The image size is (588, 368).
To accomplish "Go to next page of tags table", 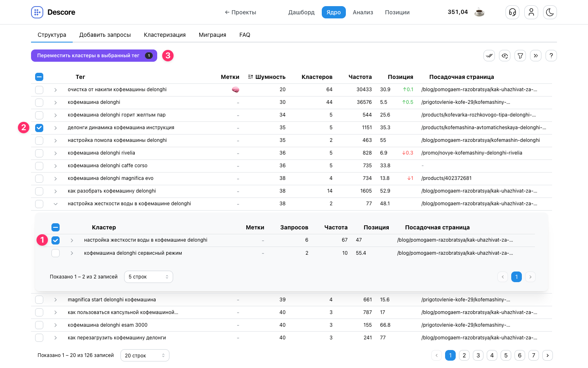I will (548, 355).
